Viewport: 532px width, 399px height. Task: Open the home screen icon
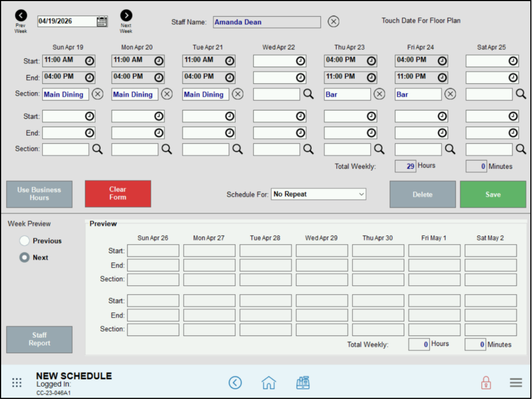tap(268, 383)
